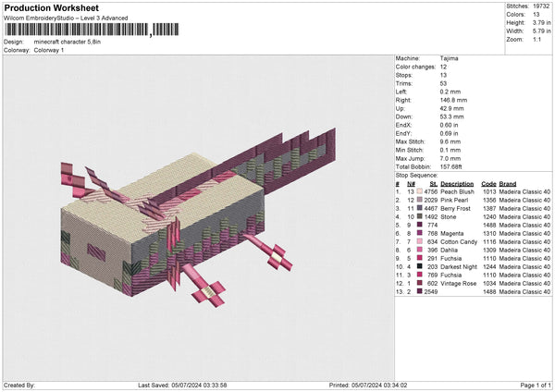555x392 pixels.
Task: Click the 'Created By:' footer label
Action: point(19,385)
